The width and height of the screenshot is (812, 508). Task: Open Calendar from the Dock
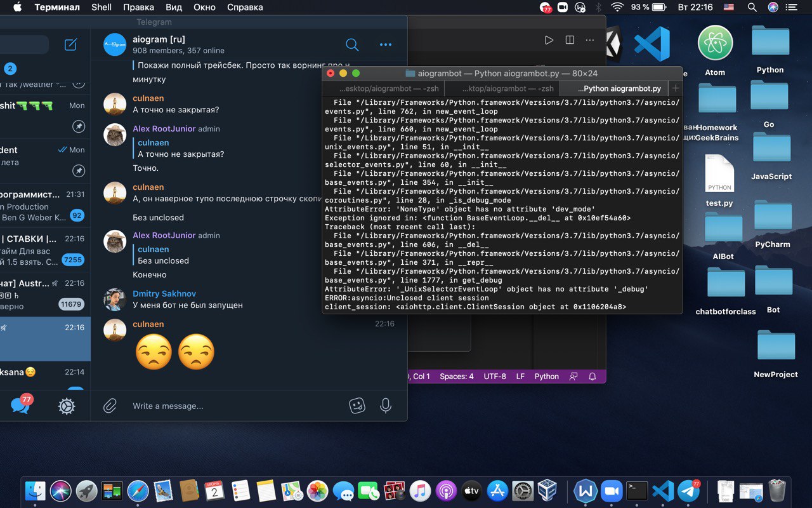click(x=214, y=491)
